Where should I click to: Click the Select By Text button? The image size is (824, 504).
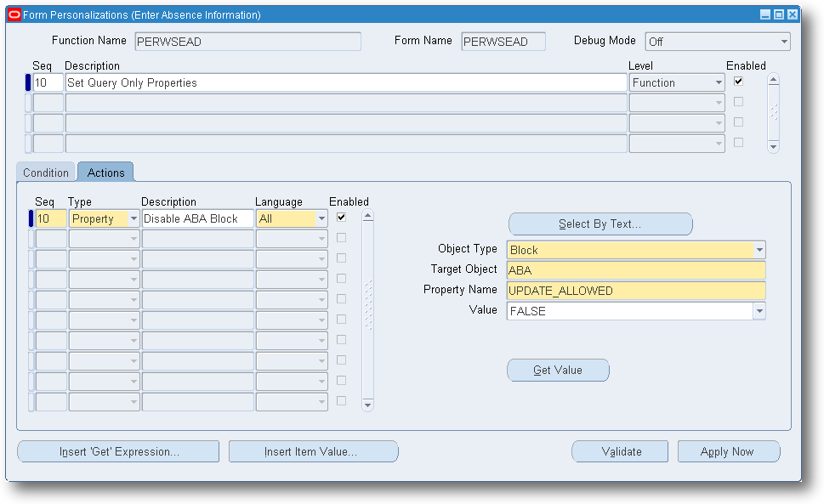click(x=600, y=224)
